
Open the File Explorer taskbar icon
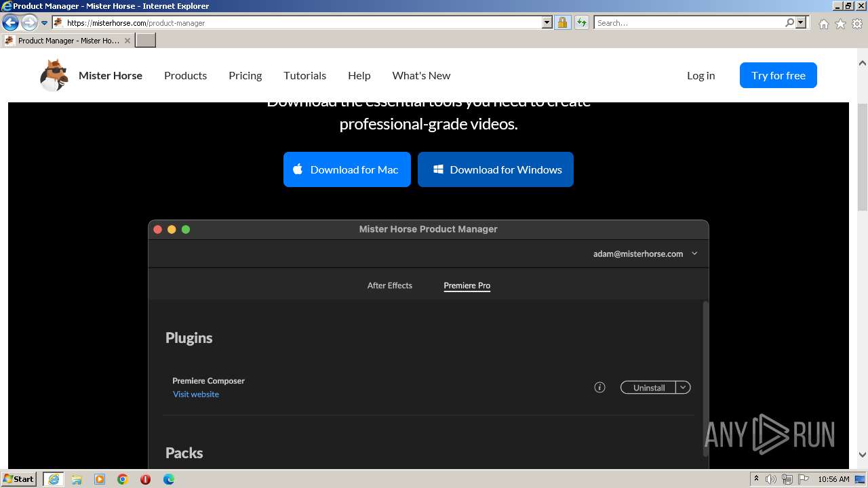(77, 479)
